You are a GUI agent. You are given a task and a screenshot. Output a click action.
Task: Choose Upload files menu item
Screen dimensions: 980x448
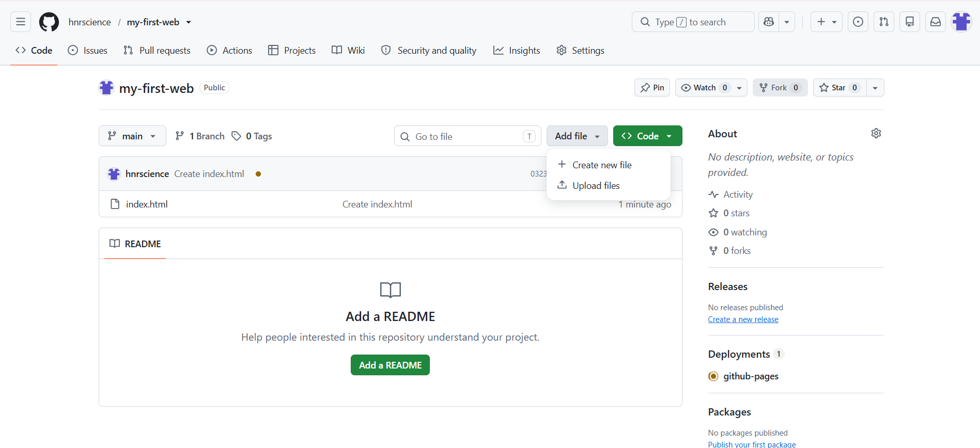608,185
